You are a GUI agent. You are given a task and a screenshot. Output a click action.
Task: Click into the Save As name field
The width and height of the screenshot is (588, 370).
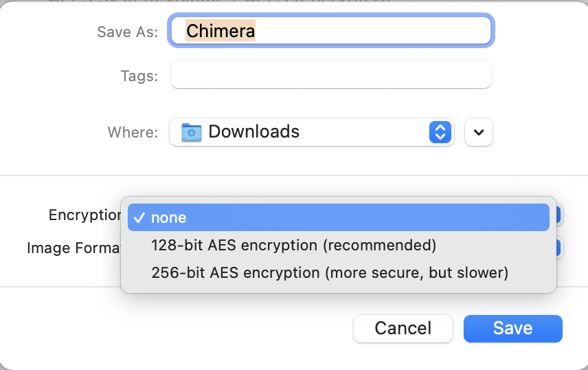371,31
